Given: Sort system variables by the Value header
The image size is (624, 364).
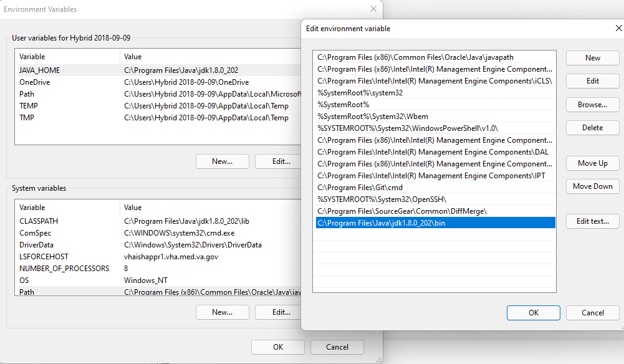Looking at the screenshot, I should pyautogui.click(x=211, y=208).
